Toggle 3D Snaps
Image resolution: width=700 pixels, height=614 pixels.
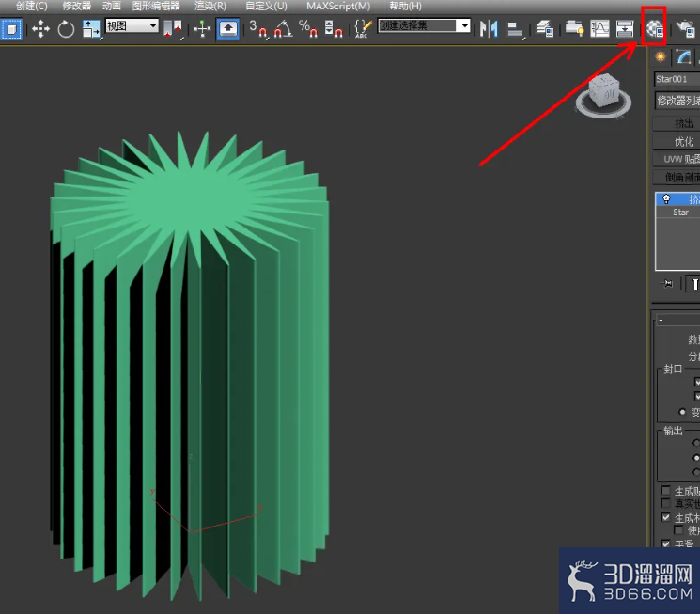258,29
